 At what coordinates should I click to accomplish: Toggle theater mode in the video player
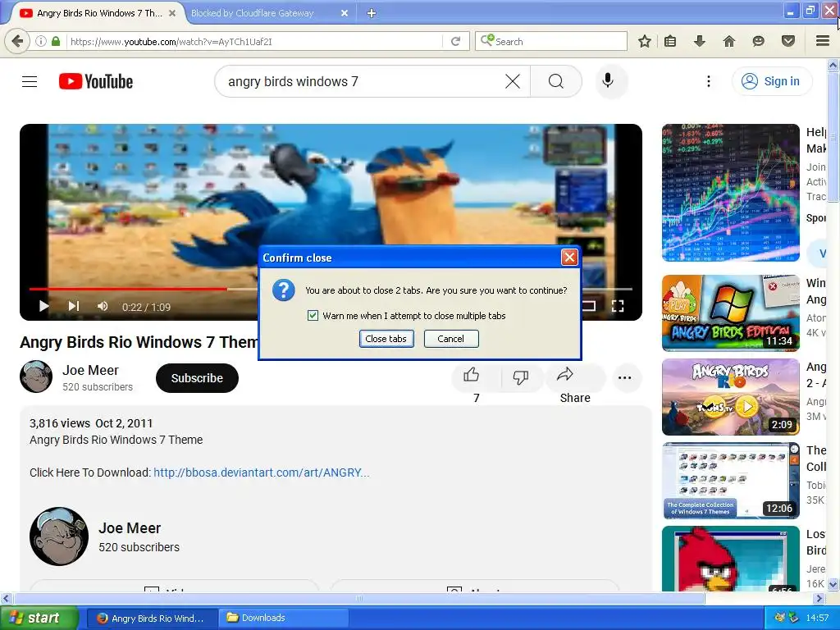589,307
